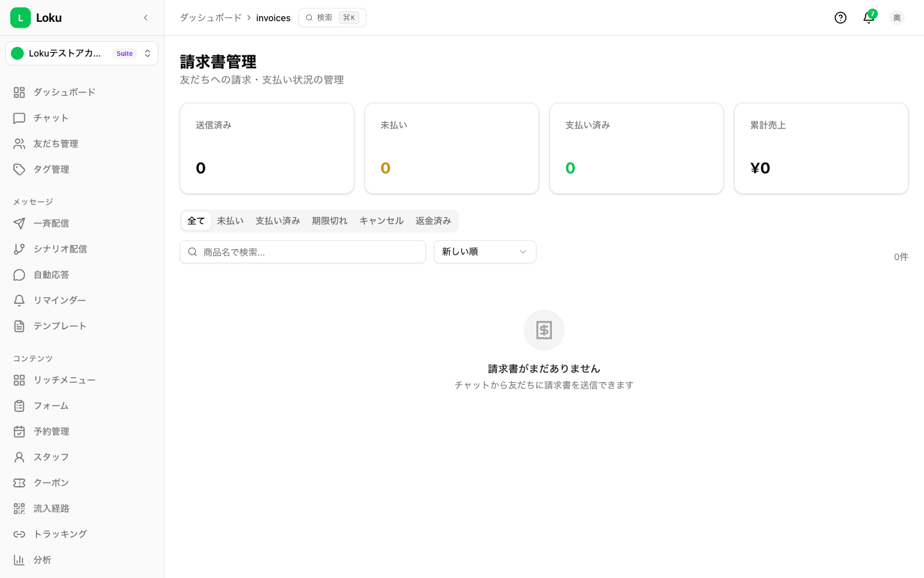This screenshot has width=924, height=578.
Task: Open the 検索 ⌘K search button
Action: pos(332,18)
